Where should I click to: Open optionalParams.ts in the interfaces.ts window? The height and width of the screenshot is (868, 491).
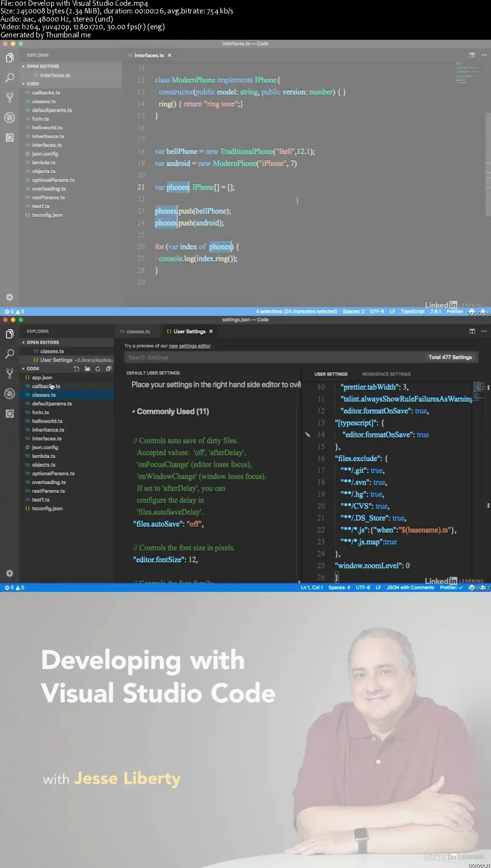click(x=53, y=180)
